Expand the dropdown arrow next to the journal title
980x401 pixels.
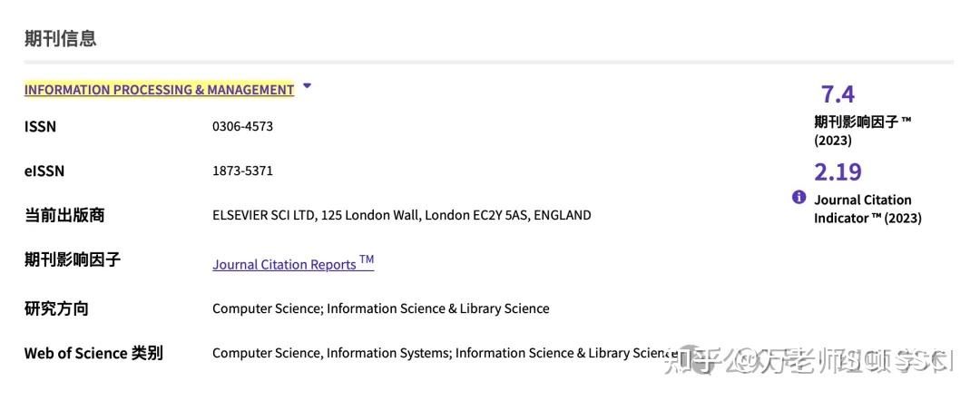tap(307, 86)
